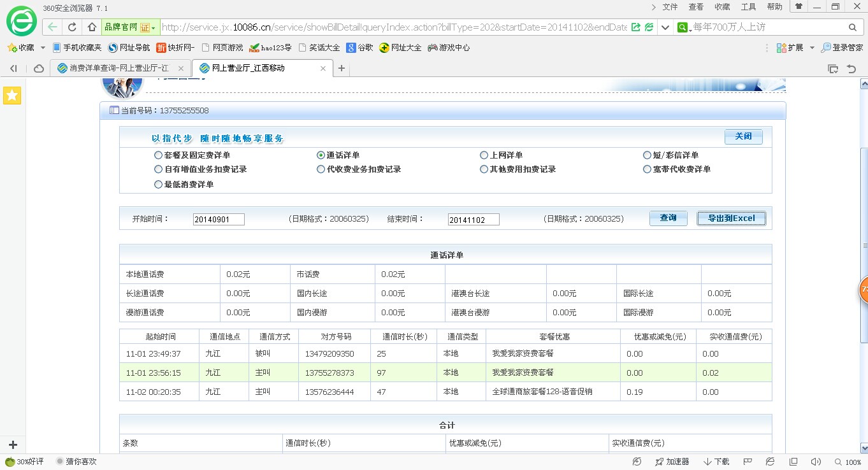Click the search magnifier icon in search box
The image size is (868, 470).
(853, 27)
